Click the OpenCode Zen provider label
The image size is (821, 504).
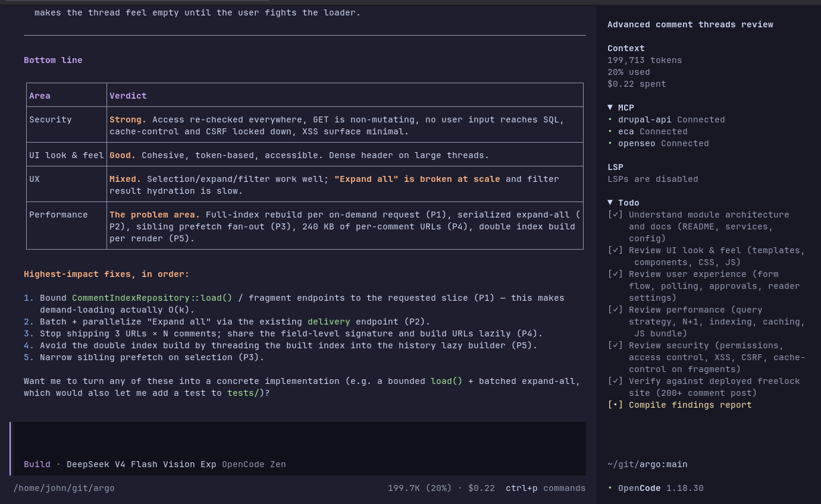tap(254, 464)
